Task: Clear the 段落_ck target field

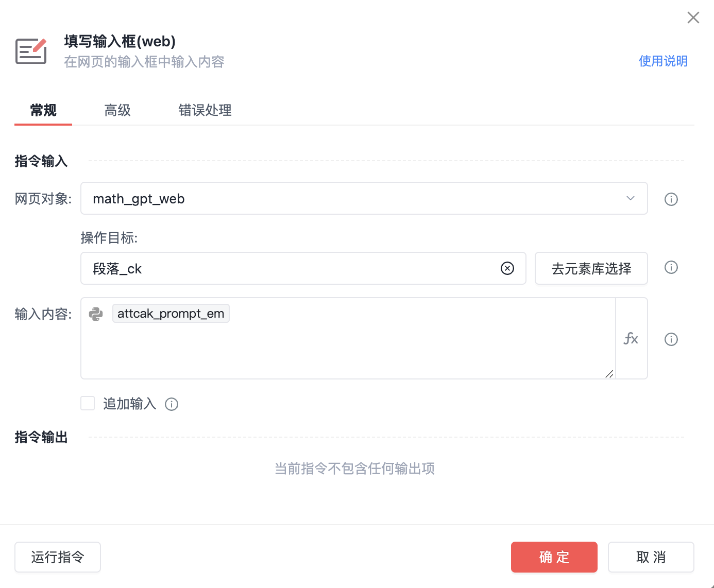Action: coord(507,268)
